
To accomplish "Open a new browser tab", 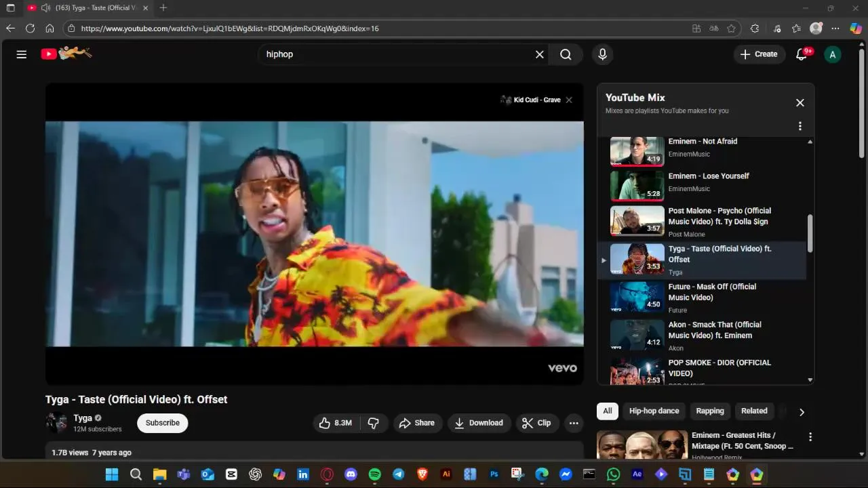I will pos(163,8).
